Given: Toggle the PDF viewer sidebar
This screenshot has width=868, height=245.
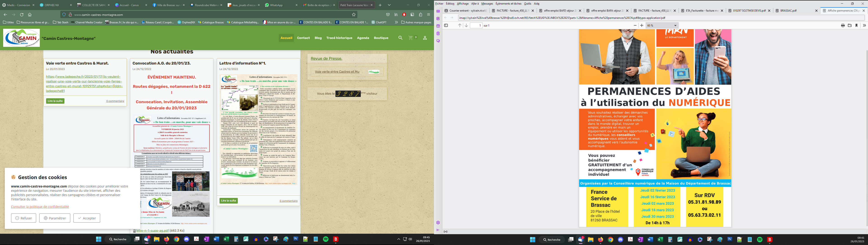Looking at the screenshot, I should [x=446, y=26].
